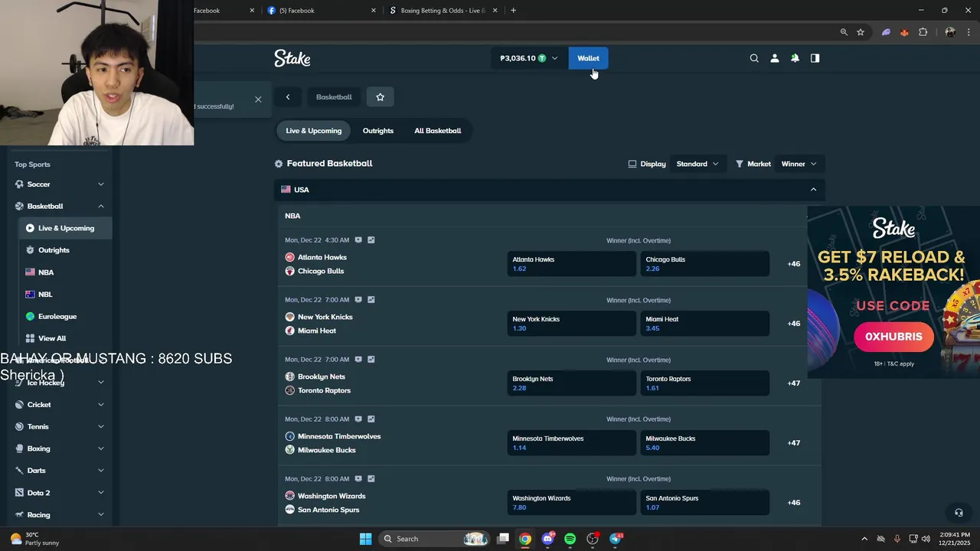
Task: Click the 0XHUBRIS promo code button
Action: click(893, 337)
